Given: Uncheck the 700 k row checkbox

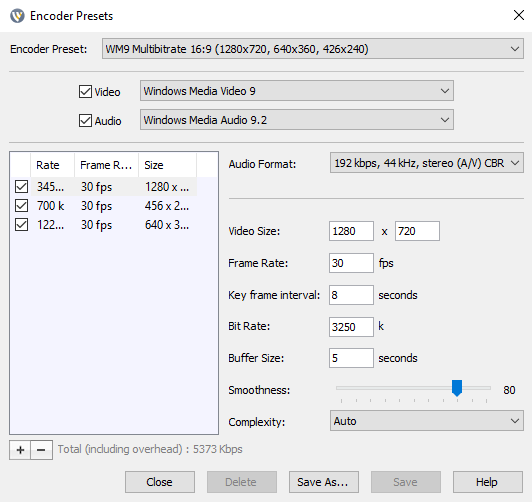Looking at the screenshot, I should tap(21, 206).
